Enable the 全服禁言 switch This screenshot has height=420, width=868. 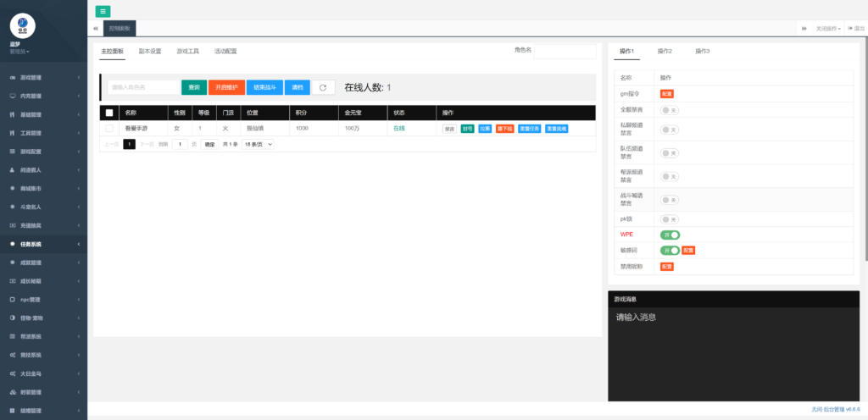pyautogui.click(x=670, y=110)
